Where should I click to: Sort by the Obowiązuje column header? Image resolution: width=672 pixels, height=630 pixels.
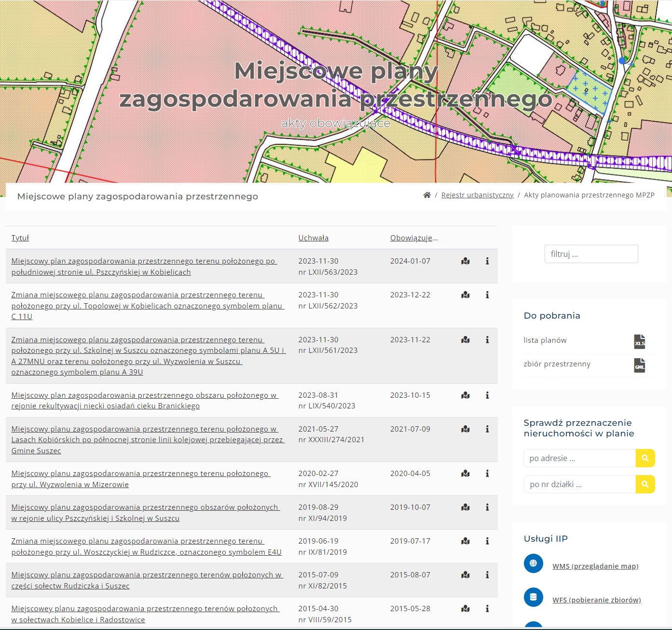pyautogui.click(x=414, y=238)
